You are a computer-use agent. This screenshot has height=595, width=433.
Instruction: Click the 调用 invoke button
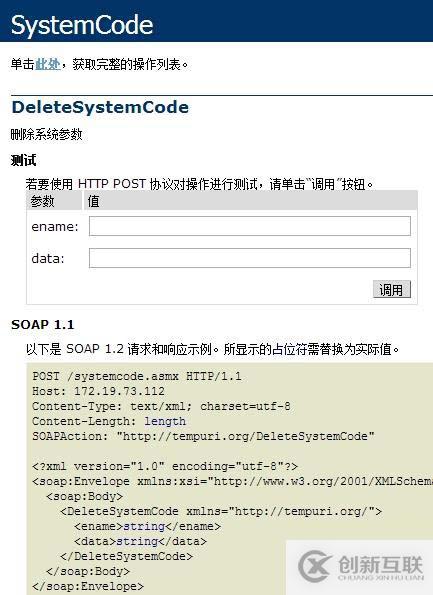click(392, 290)
